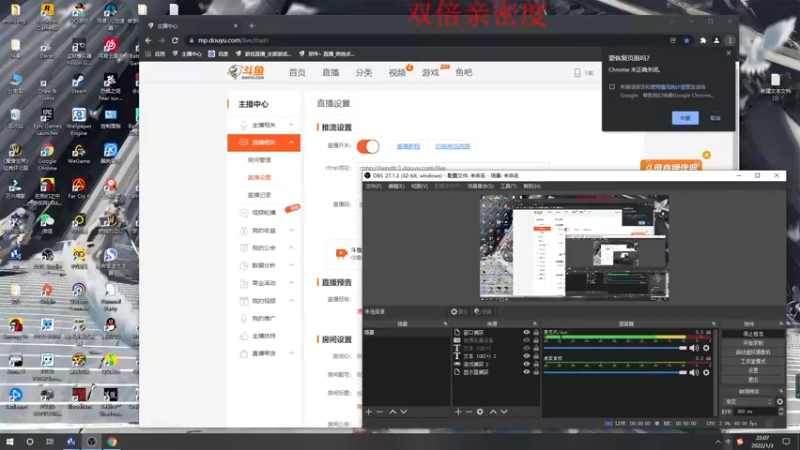
Task: Lock the 窗口捕获 source
Action: 536,332
